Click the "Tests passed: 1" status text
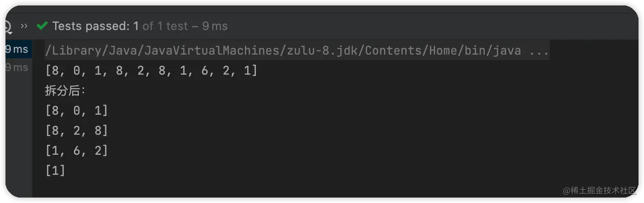 tap(95, 26)
